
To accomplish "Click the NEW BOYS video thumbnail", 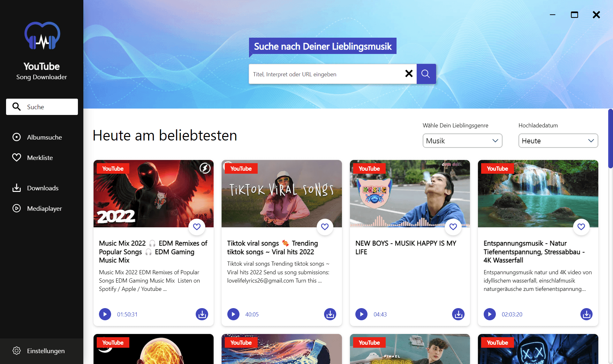I will pos(410,193).
